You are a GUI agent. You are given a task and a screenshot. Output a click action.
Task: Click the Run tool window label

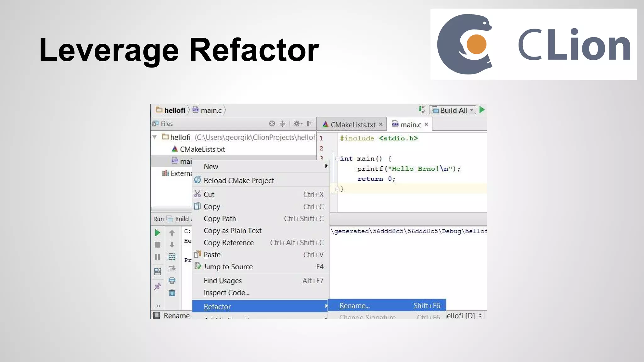pyautogui.click(x=158, y=219)
